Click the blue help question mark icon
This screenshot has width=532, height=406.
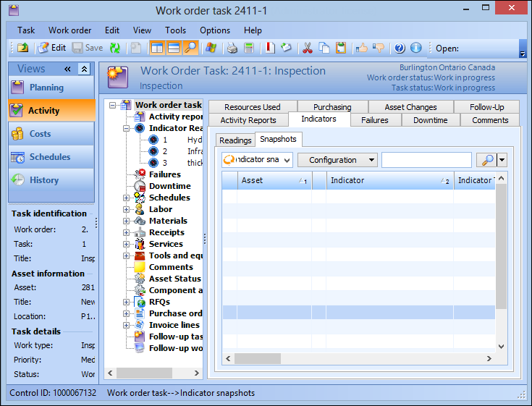click(400, 48)
